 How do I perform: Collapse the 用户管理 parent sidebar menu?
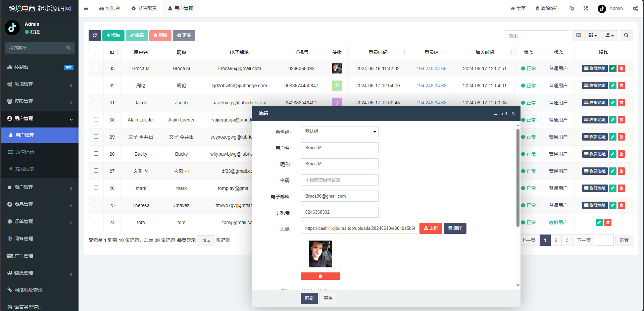coord(40,118)
